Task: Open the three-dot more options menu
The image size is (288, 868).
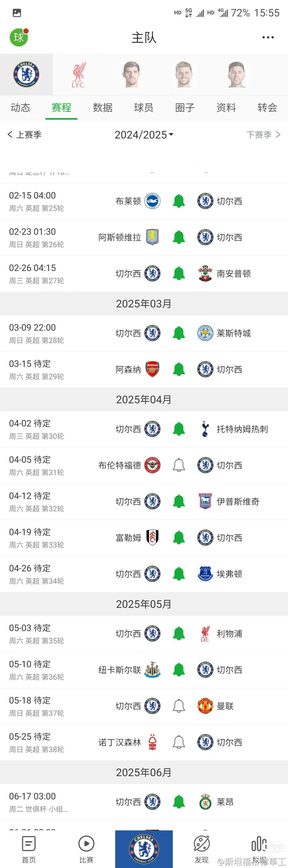Action: (268, 37)
